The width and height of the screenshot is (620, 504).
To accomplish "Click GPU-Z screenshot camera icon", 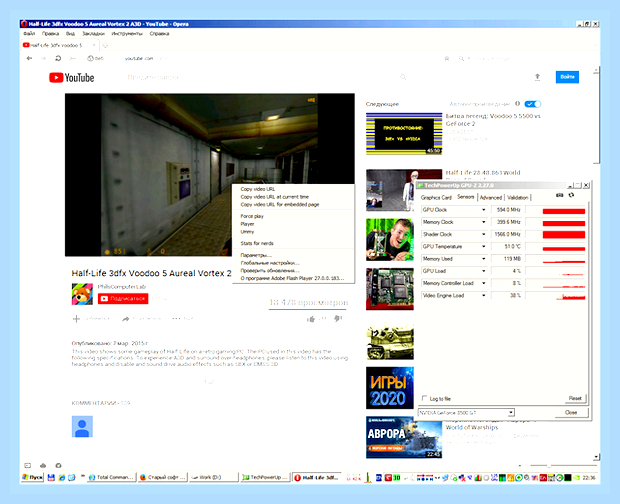I will pos(559,195).
